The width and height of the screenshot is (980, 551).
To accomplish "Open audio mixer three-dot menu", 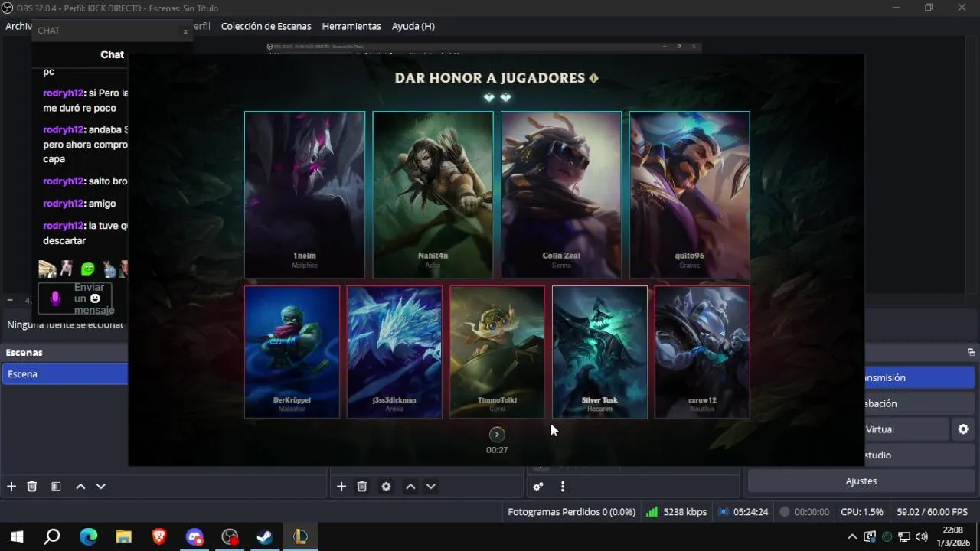I will tap(563, 487).
